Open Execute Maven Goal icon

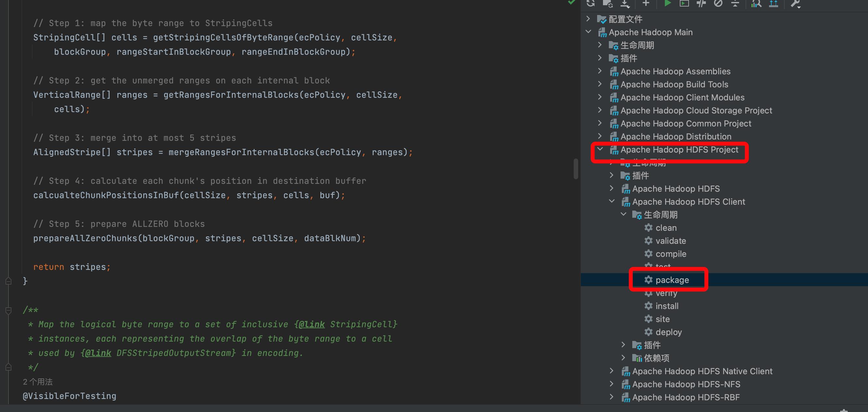click(684, 3)
